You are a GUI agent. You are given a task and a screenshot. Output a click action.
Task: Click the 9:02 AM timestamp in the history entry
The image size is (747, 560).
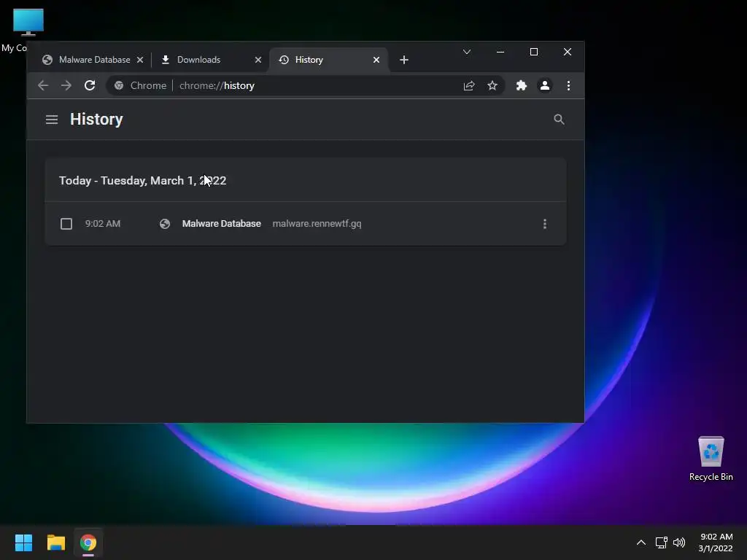click(102, 224)
